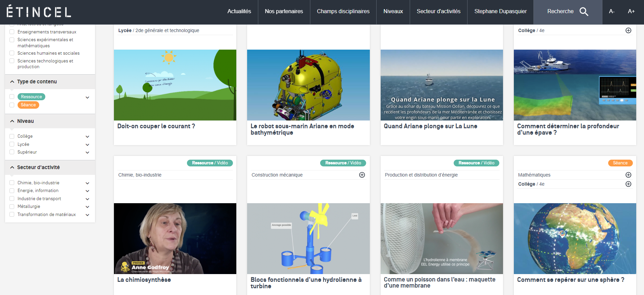Expand plus icon beside Mathématiques
The height and width of the screenshot is (295, 644).
tap(628, 175)
